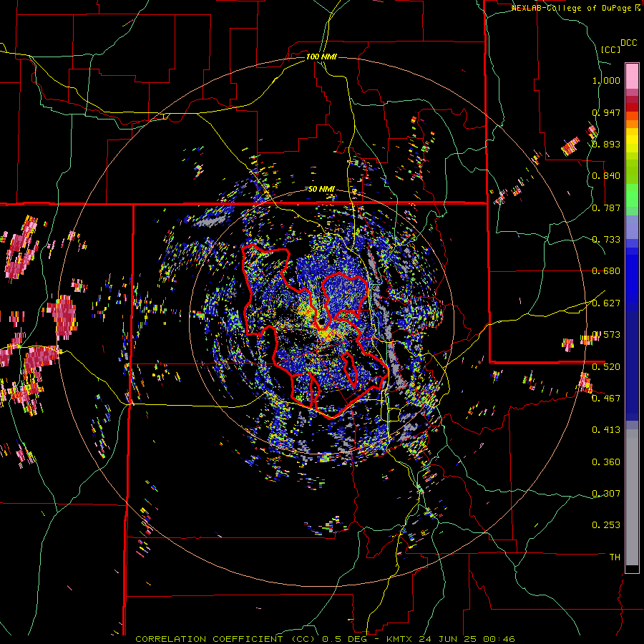Click the 0.893 scale value
The width and height of the screenshot is (644, 644).
[x=606, y=144]
